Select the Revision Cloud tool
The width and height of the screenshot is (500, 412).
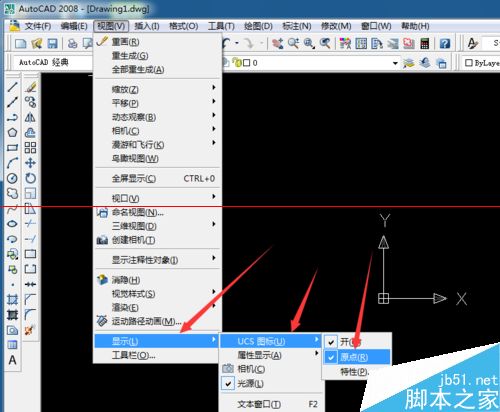(x=12, y=193)
